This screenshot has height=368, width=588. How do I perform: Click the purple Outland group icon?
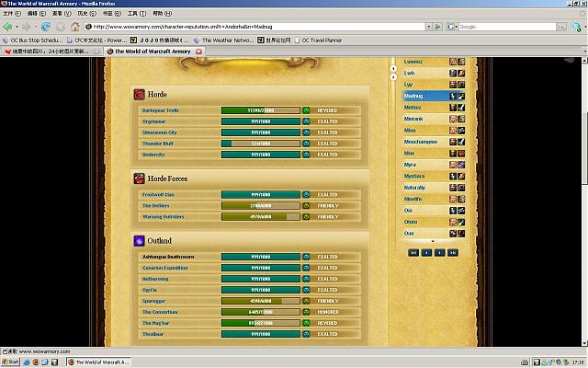139,241
